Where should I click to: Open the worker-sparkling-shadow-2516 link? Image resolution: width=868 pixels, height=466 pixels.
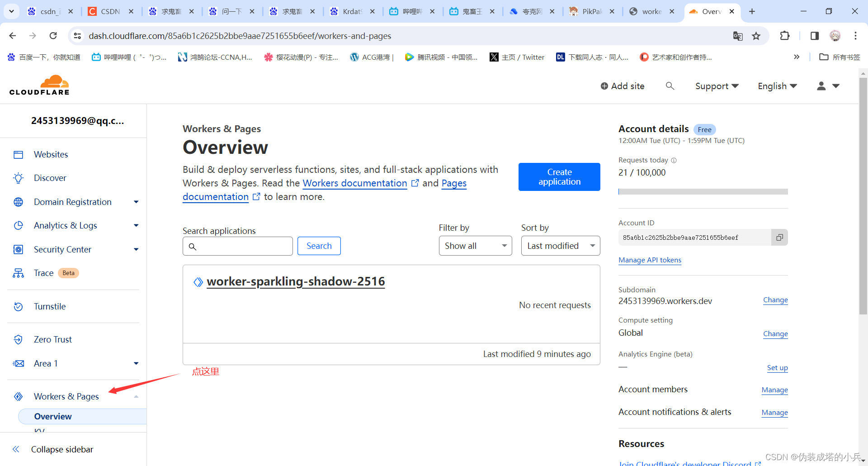[296, 281]
